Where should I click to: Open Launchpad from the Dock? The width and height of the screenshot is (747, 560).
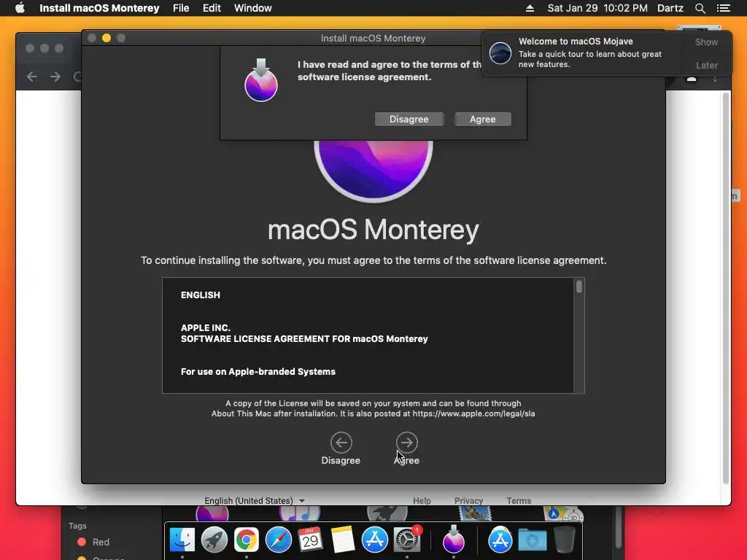(x=214, y=540)
